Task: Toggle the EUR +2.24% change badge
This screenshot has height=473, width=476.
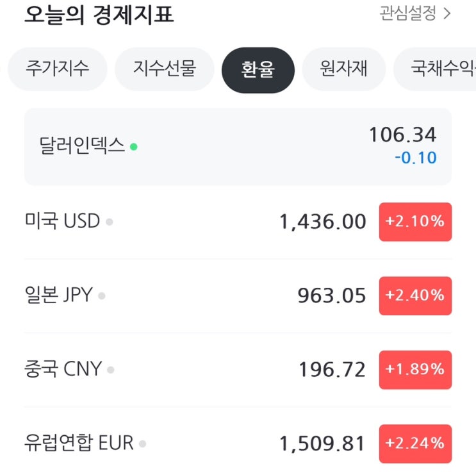Action: click(x=414, y=444)
